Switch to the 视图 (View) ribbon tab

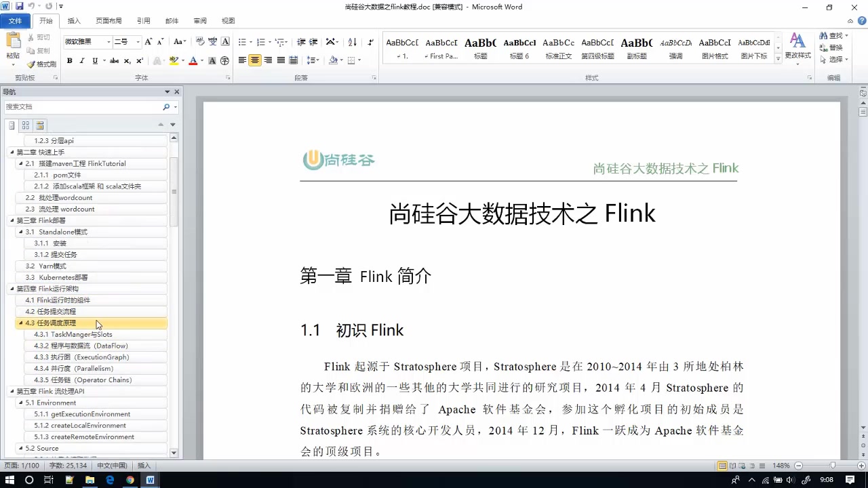[x=229, y=21]
